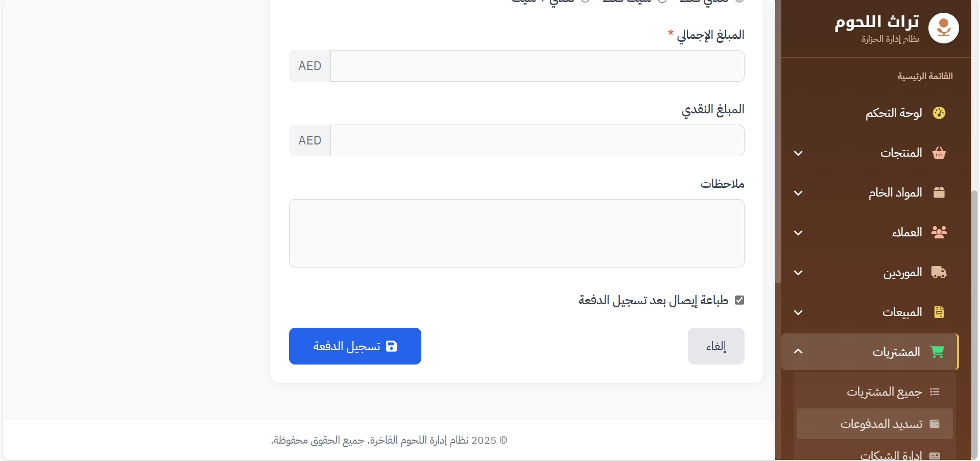Collapse the المشتريات section chevron
This screenshot has width=980, height=461.
(798, 351)
